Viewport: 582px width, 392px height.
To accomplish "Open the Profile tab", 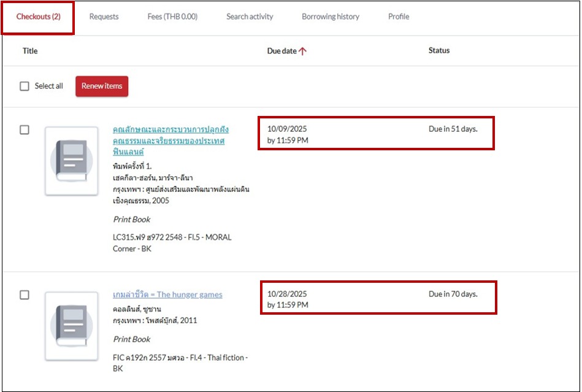I will pos(399,17).
